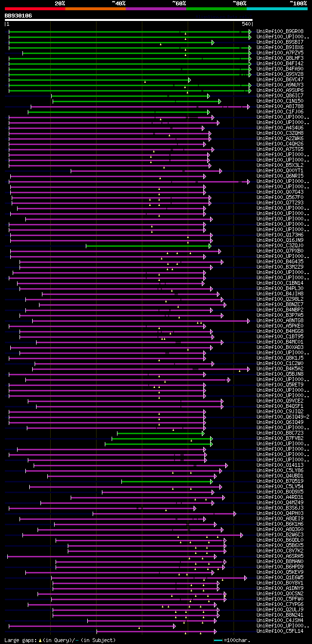The width and height of the screenshot is (312, 644).
Task: Select the UniRef100_C5FL14 label
Action: click(280, 631)
